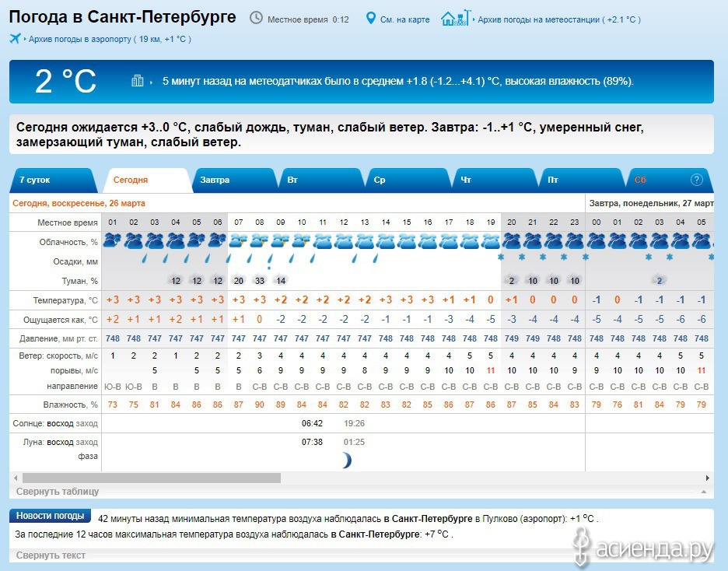Click the weather station house icon
Viewport: 728px width, 571px height.
(456, 18)
